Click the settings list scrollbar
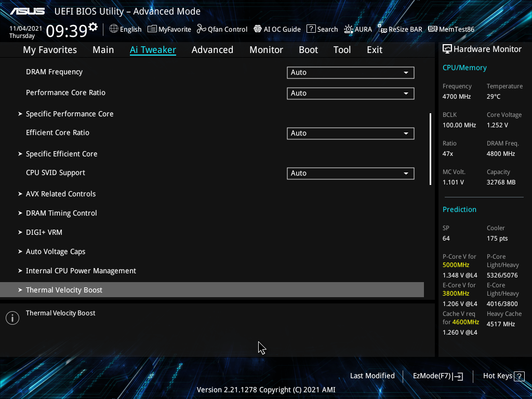The height and width of the screenshot is (399, 532). (x=431, y=149)
